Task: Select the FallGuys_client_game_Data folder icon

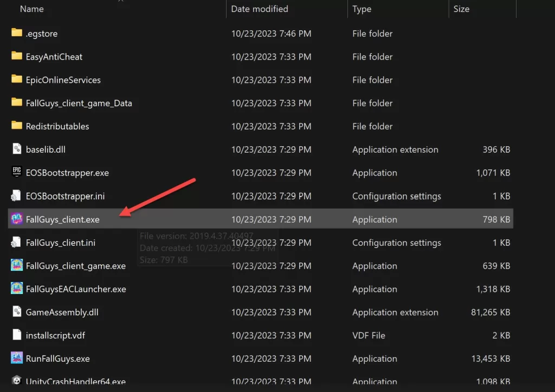Action: pos(17,102)
